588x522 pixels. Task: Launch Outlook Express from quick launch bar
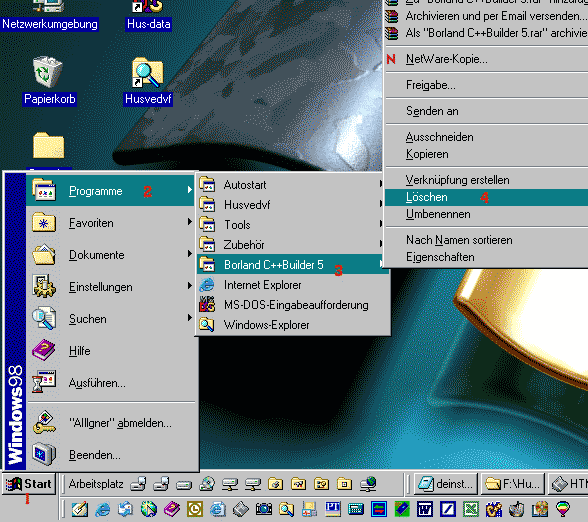(x=125, y=509)
